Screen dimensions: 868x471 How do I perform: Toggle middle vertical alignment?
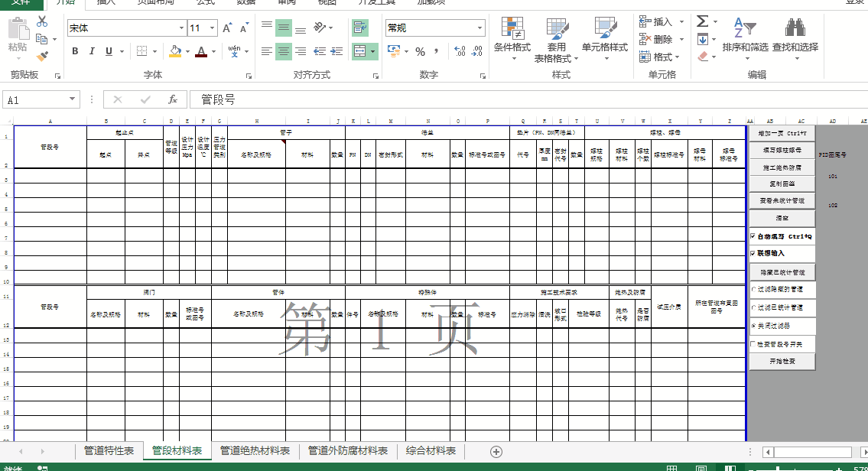pyautogui.click(x=284, y=28)
